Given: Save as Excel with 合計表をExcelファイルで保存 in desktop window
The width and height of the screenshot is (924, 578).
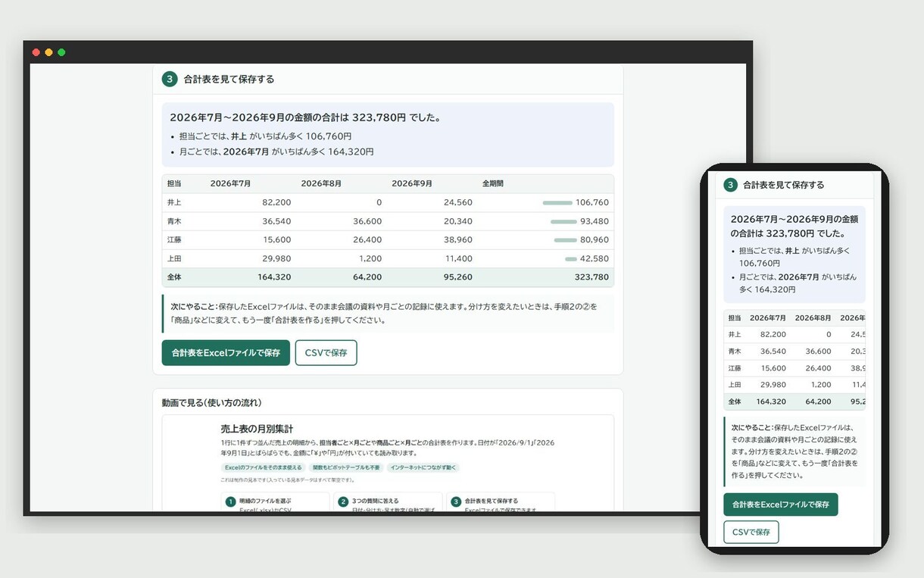Looking at the screenshot, I should coord(226,353).
